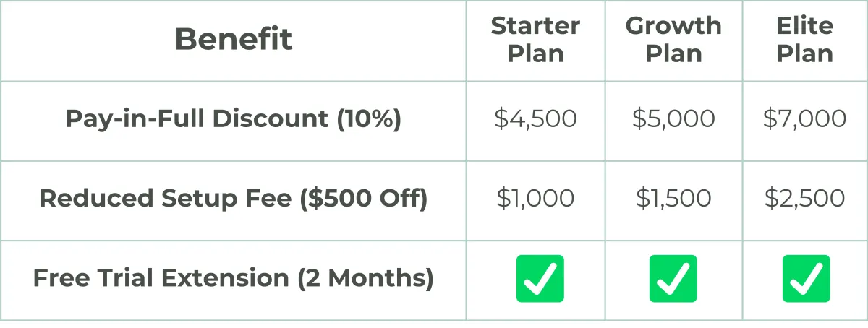This screenshot has height=328, width=868.
Task: Click the word Plan under Elite
Action: click(x=805, y=53)
